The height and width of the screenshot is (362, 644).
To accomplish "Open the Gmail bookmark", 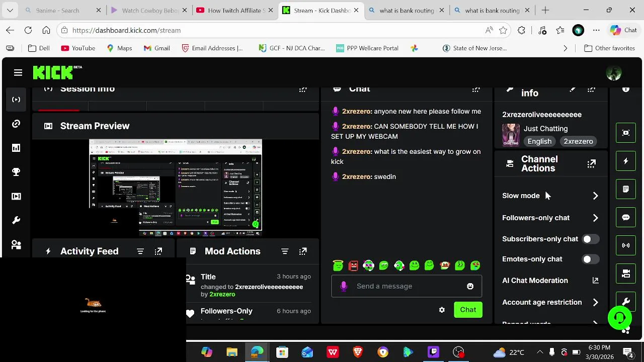I will [x=156, y=48].
